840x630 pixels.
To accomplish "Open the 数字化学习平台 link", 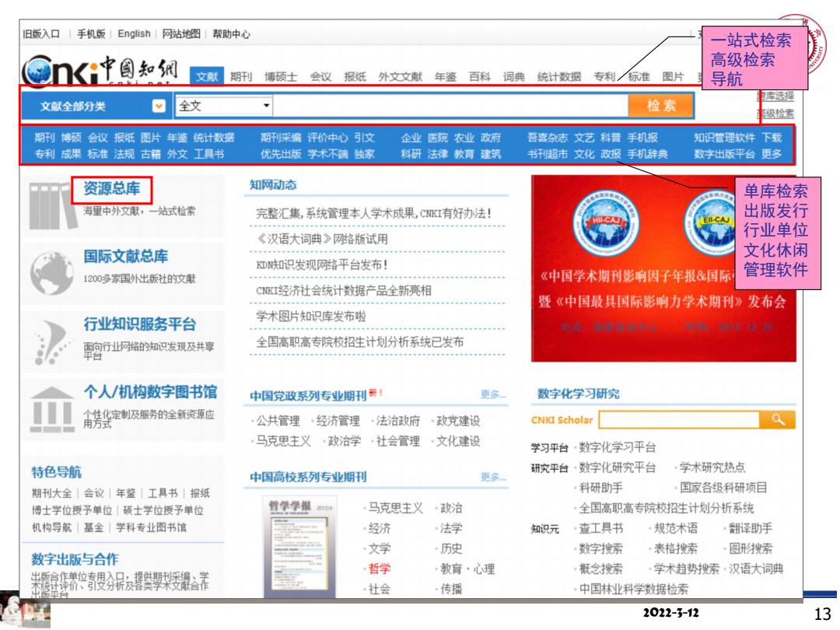I will [x=617, y=447].
